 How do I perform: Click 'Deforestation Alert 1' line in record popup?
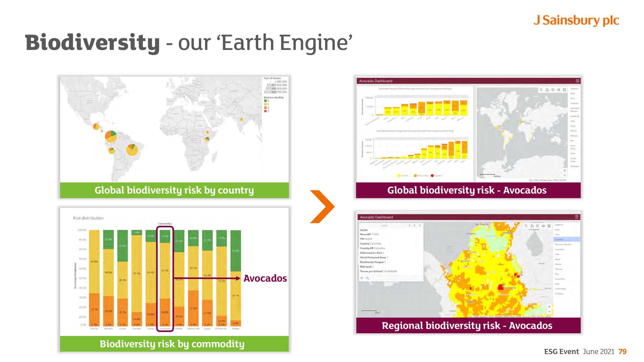point(372,253)
